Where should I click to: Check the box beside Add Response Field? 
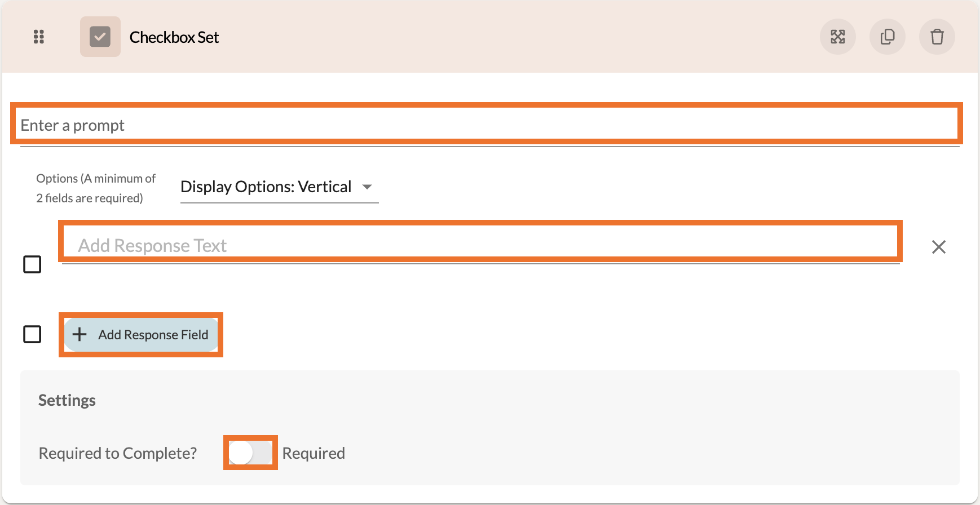(x=32, y=334)
